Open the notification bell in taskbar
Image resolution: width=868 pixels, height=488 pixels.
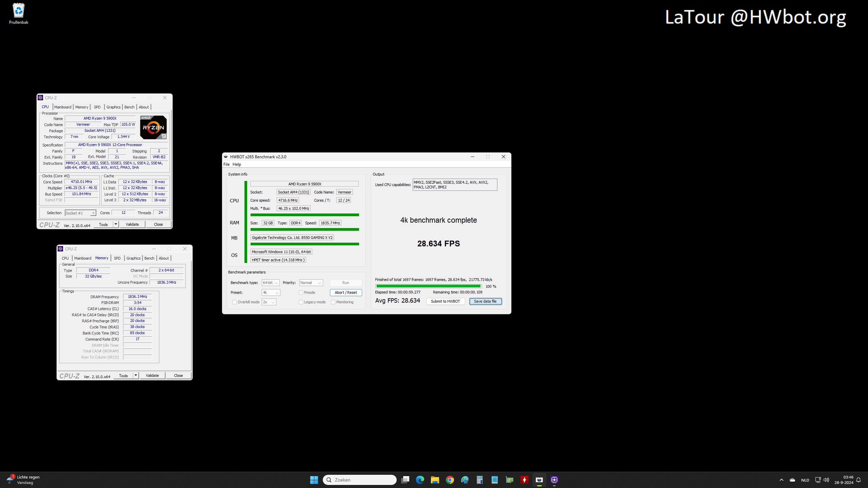[859, 480]
